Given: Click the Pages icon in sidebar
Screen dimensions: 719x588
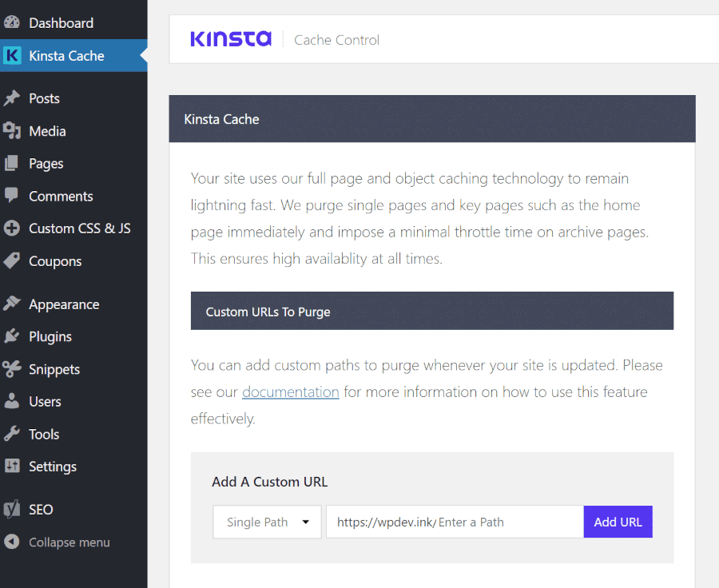Looking at the screenshot, I should [x=12, y=163].
